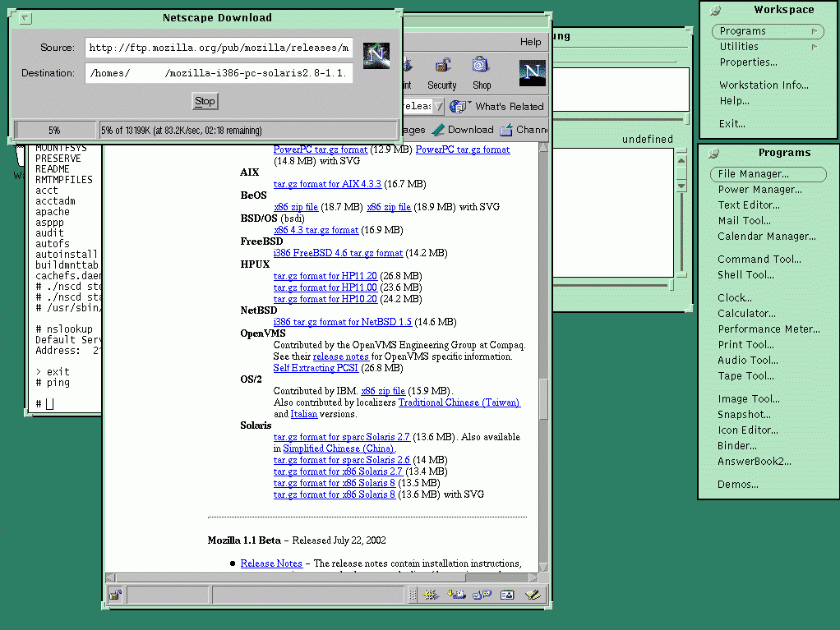Click the What's Related button label
Image resolution: width=840 pixels, height=630 pixels.
(x=509, y=107)
